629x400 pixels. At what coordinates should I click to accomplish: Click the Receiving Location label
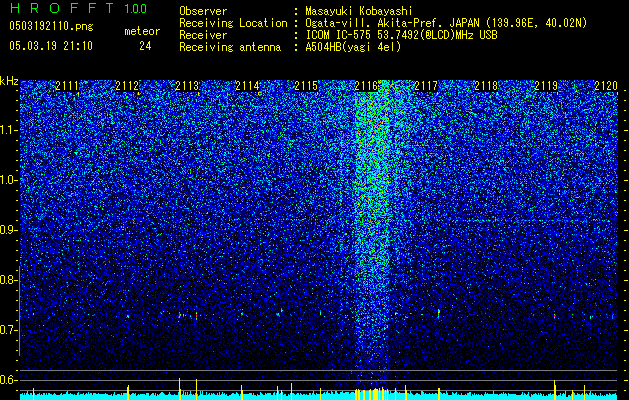coord(233,23)
